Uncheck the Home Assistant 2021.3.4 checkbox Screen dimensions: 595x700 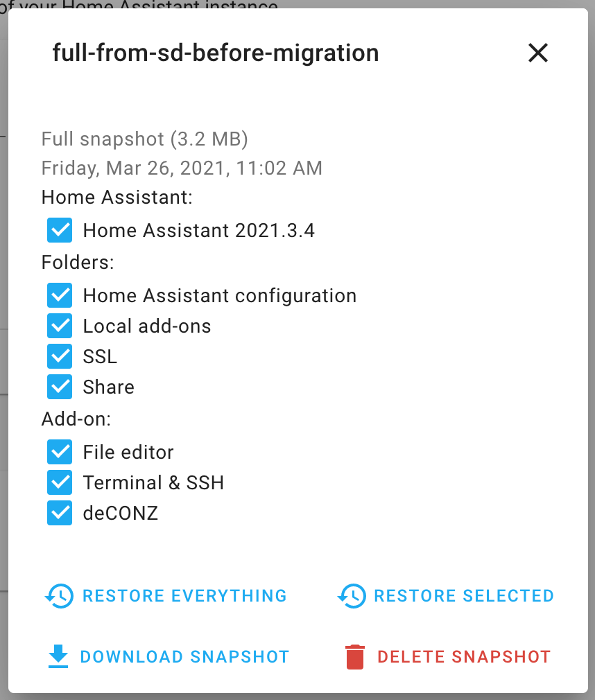coord(60,230)
